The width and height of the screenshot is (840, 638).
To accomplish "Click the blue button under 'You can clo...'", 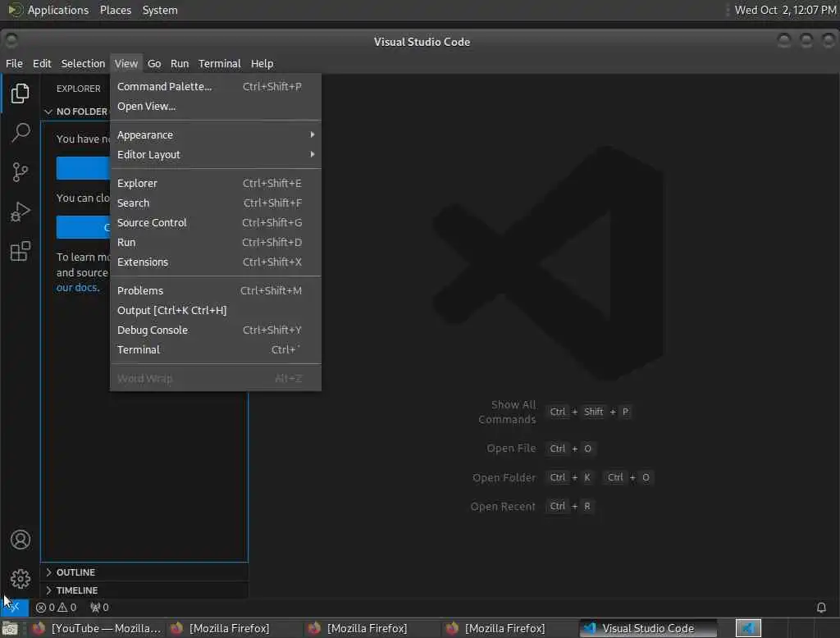I will pos(83,227).
